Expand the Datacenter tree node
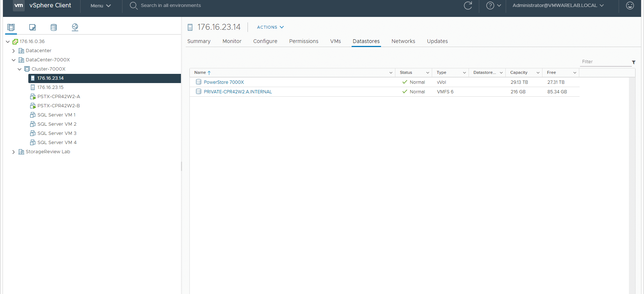The image size is (644, 294). [14, 51]
